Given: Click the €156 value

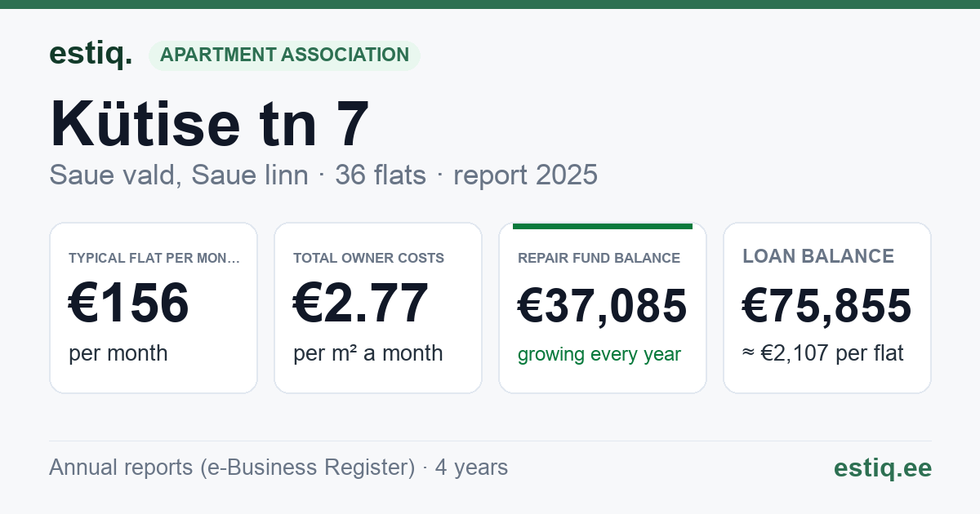Looking at the screenshot, I should click(x=129, y=303).
